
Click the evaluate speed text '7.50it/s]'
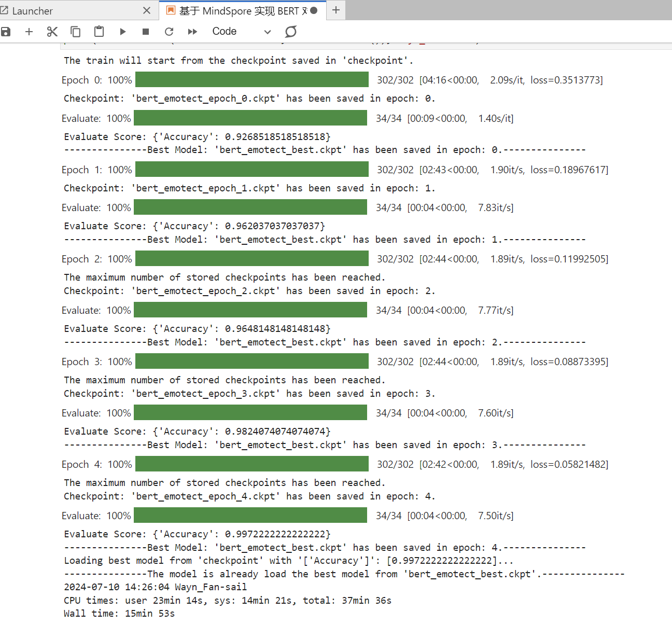click(x=496, y=516)
